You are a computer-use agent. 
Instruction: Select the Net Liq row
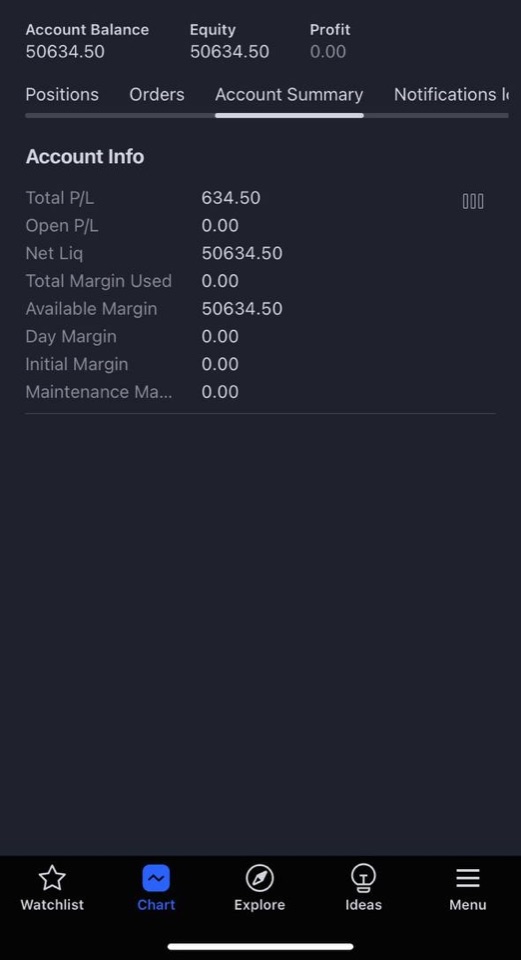coord(260,253)
